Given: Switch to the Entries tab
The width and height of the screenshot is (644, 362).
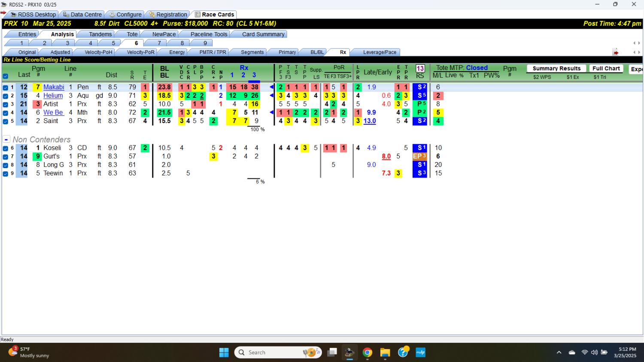Looking at the screenshot, I should 27,34.
